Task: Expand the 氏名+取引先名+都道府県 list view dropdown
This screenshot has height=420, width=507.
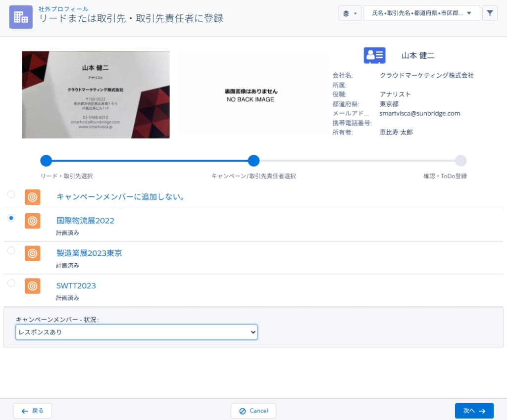Action: click(x=421, y=13)
